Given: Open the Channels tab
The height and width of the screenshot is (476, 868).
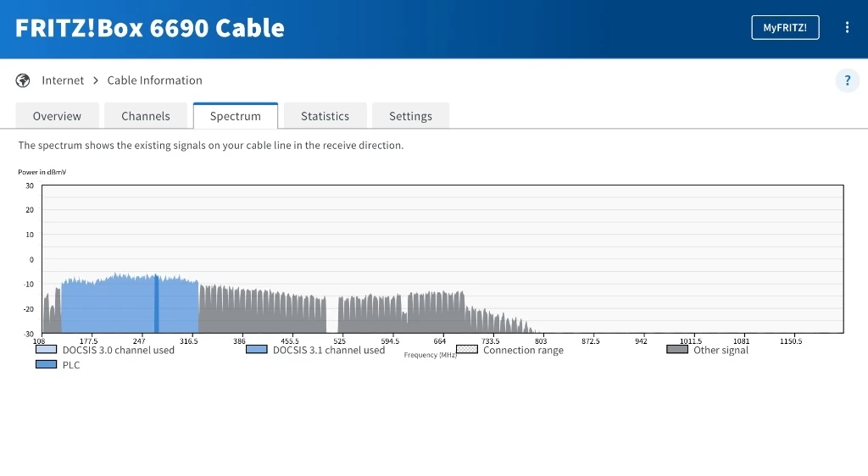Looking at the screenshot, I should click(x=146, y=116).
